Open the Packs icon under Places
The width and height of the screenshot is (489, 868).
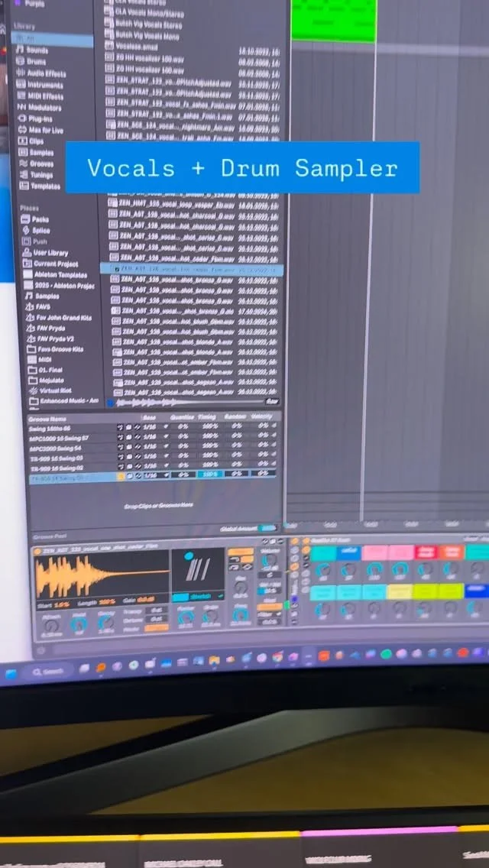point(25,219)
